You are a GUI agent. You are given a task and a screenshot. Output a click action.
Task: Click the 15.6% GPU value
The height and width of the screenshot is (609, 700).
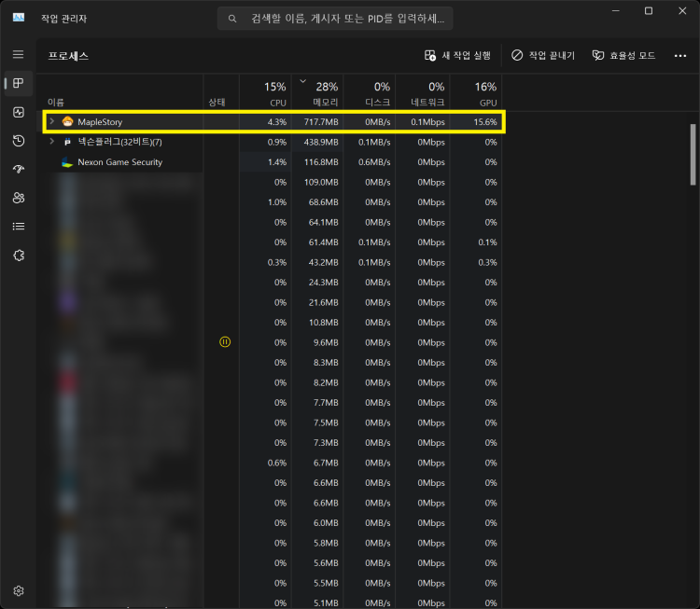tap(484, 122)
